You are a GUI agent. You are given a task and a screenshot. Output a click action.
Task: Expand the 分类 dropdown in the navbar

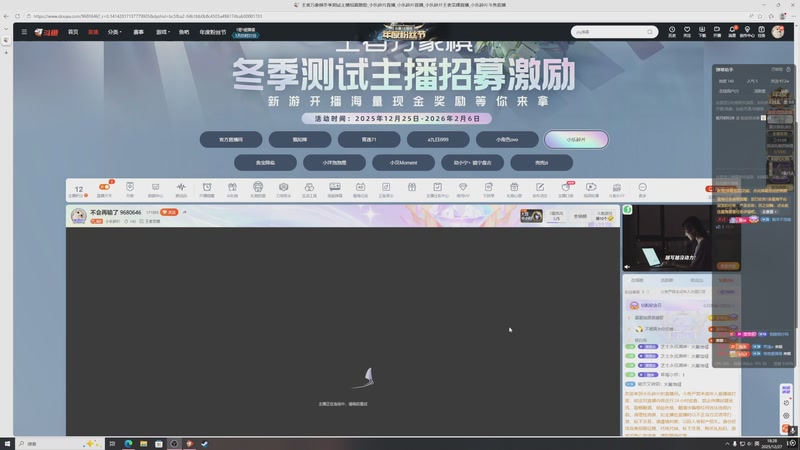point(114,32)
